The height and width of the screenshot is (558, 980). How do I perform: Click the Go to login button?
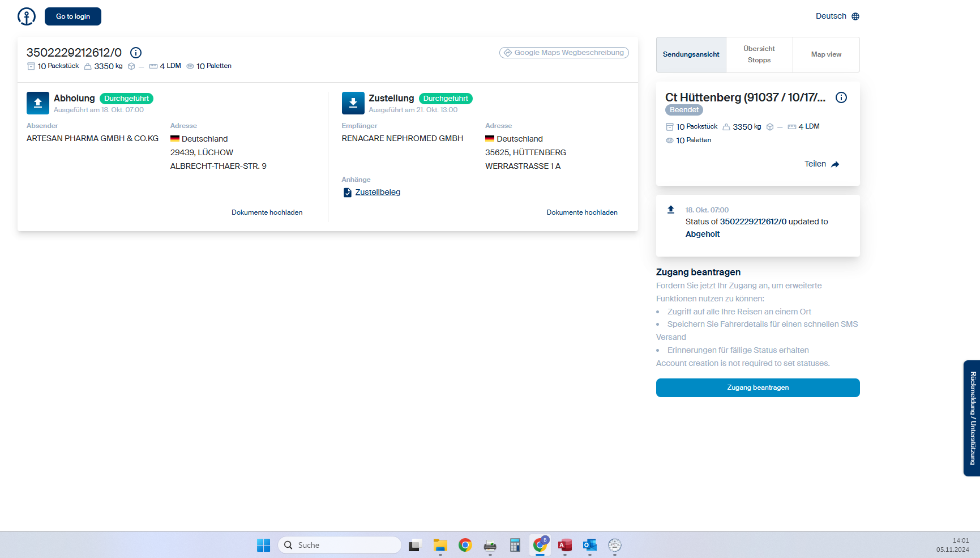73,16
